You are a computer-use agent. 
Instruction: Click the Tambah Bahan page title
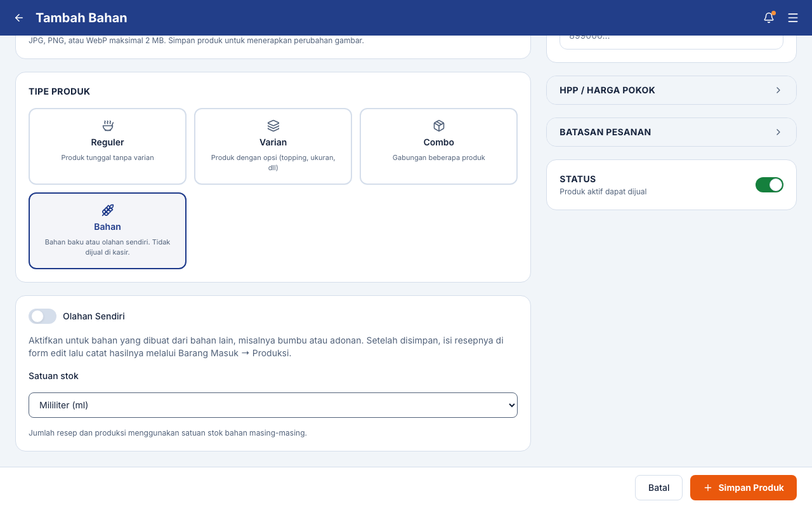pos(81,18)
